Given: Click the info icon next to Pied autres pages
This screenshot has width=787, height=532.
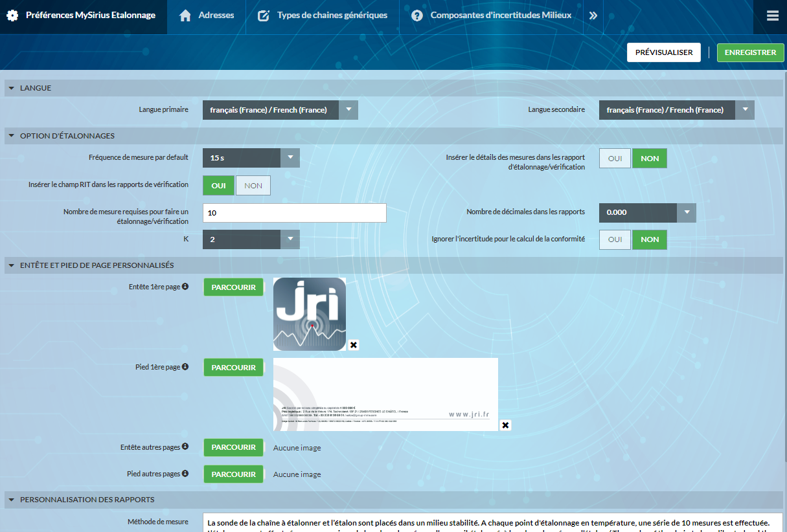Looking at the screenshot, I should (x=185, y=474).
